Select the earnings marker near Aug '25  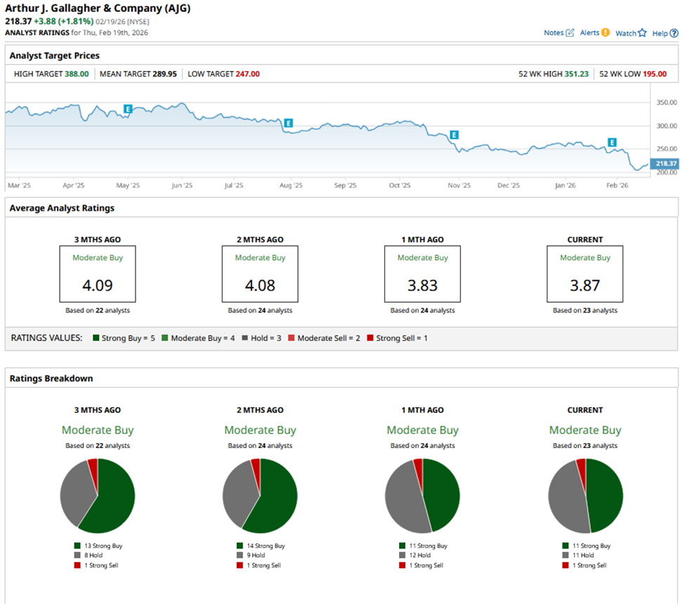[288, 123]
